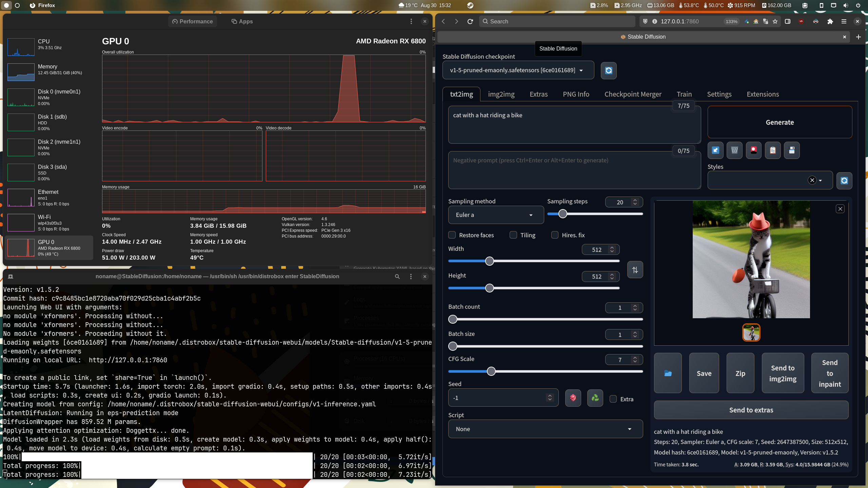Select CPU in system monitor sidebar
The height and width of the screenshot is (488, 868).
49,47
